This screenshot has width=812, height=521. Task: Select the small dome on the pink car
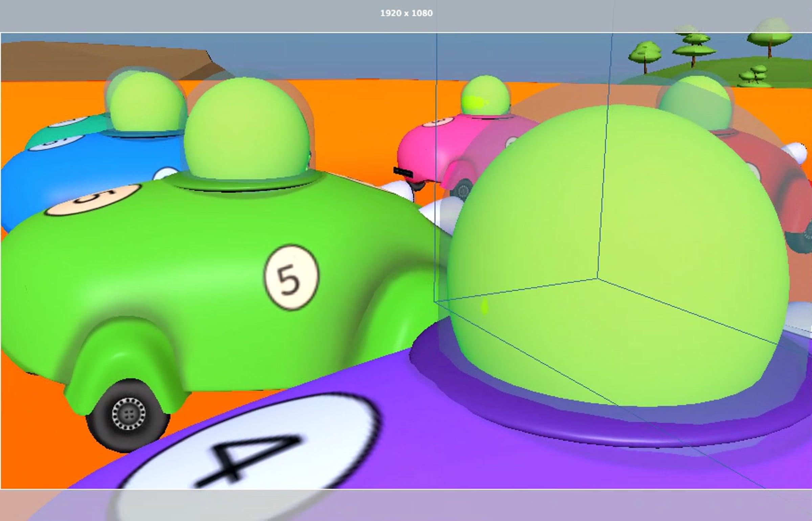coord(486,95)
